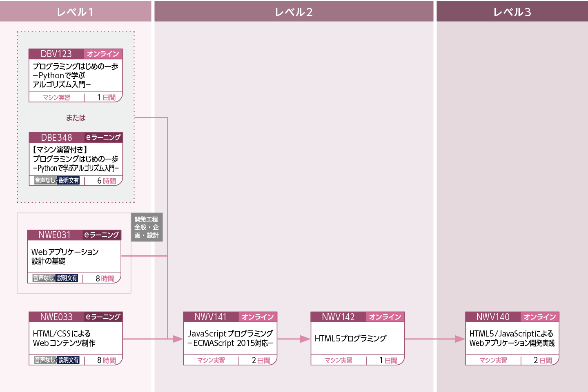Click 音声なし-説明文有 label on NWE031

[x=55, y=278]
